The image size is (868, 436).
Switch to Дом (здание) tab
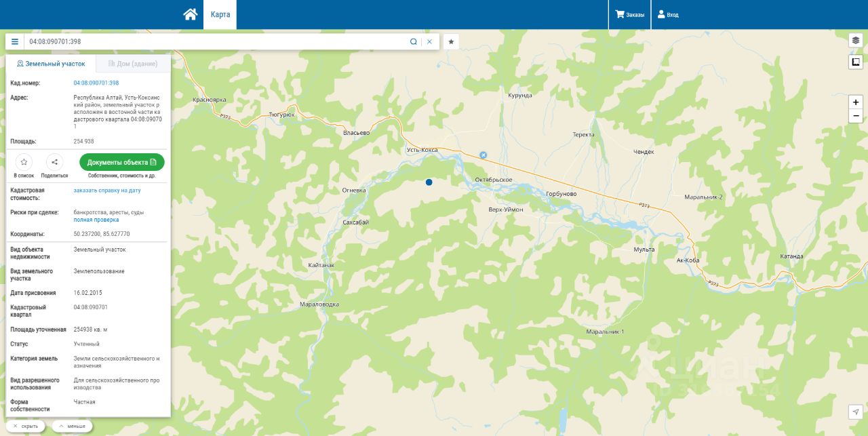(133, 64)
